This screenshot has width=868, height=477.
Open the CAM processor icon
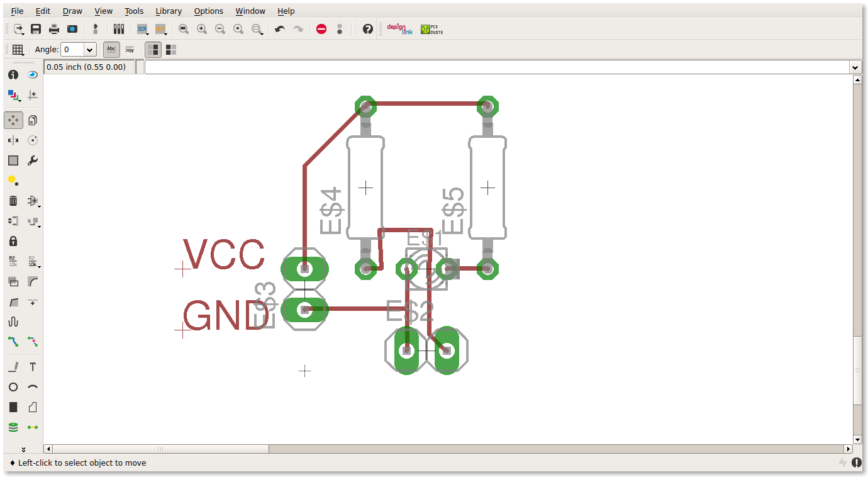point(72,29)
